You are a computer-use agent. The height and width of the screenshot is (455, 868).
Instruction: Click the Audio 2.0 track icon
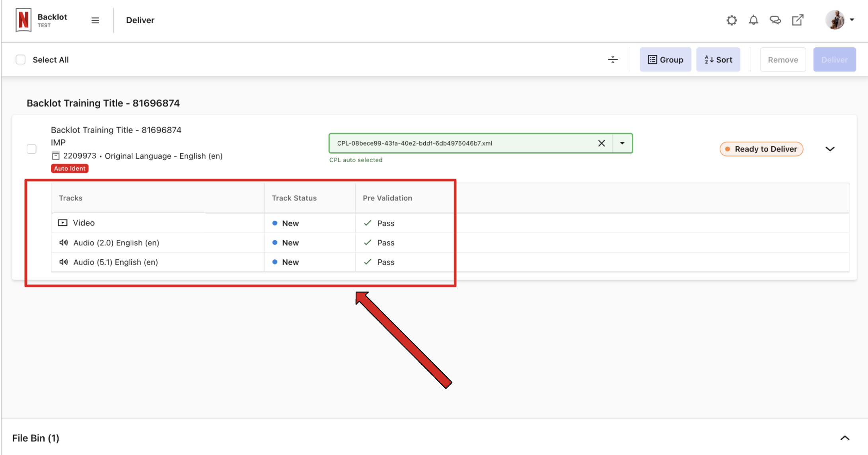pos(63,242)
